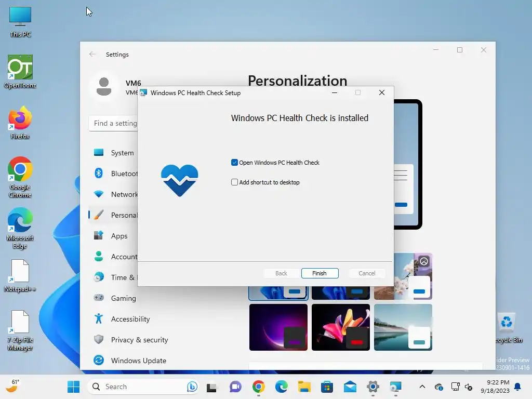
Task: Select the purple glow dark theme thumbnail
Action: coord(278,327)
